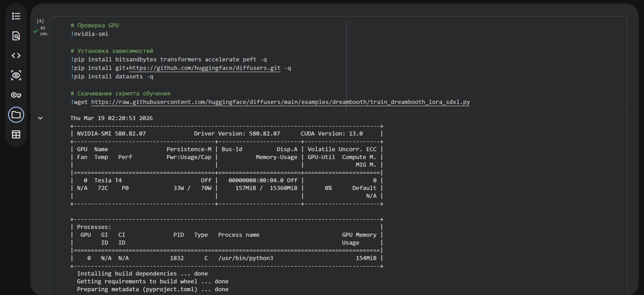The width and height of the screenshot is (644, 295).
Task: Click the '!pip install datasets -q' line
Action: [x=112, y=77]
